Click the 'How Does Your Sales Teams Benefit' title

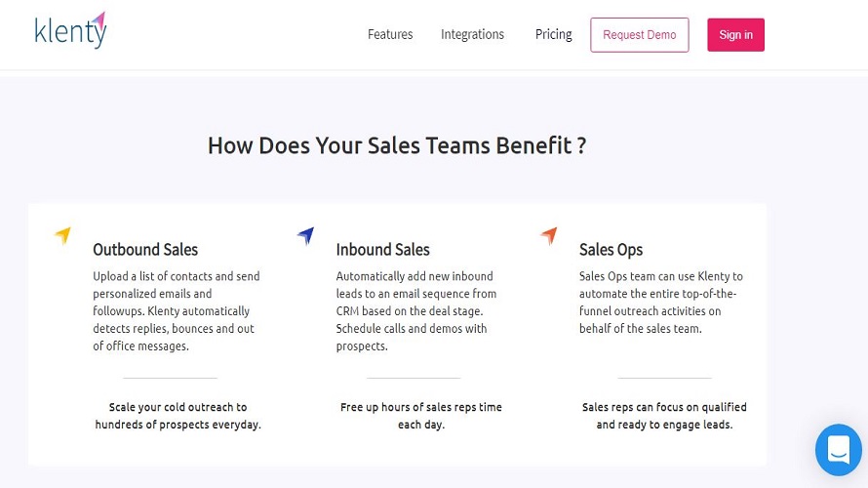pos(397,145)
